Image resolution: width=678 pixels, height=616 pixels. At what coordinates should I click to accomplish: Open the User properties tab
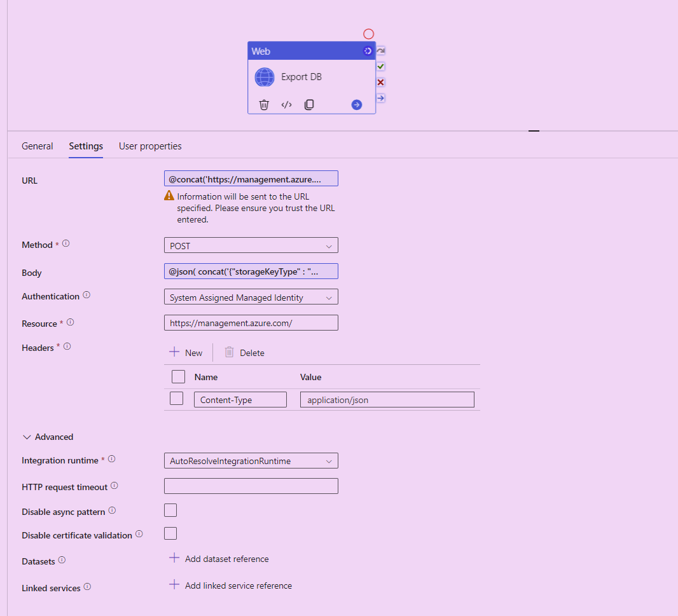(150, 146)
